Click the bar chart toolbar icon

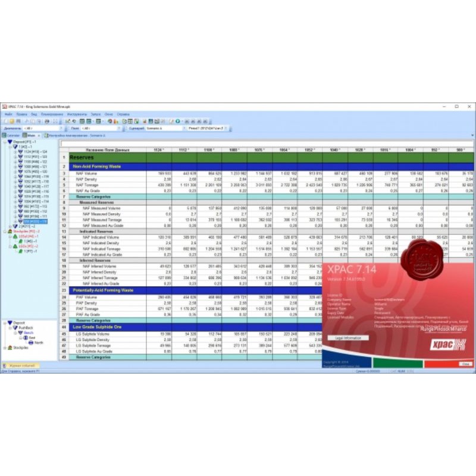coord(116,121)
